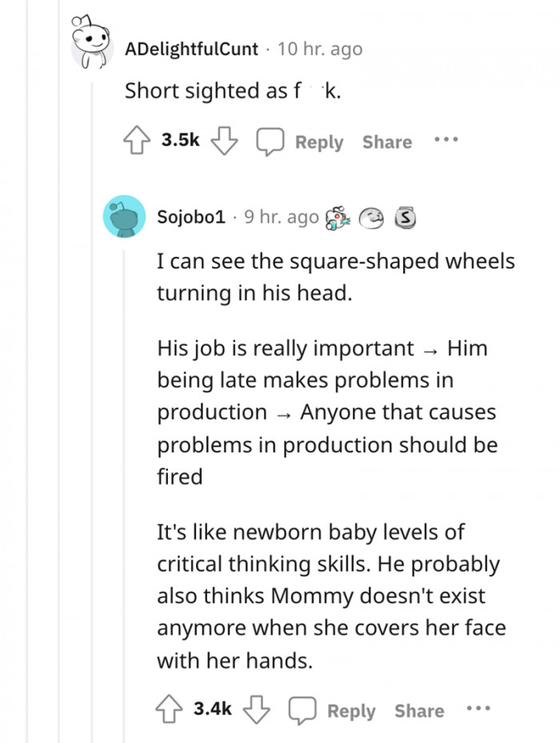Share Sojobo1's comment
The width and height of the screenshot is (560, 743).
(419, 710)
